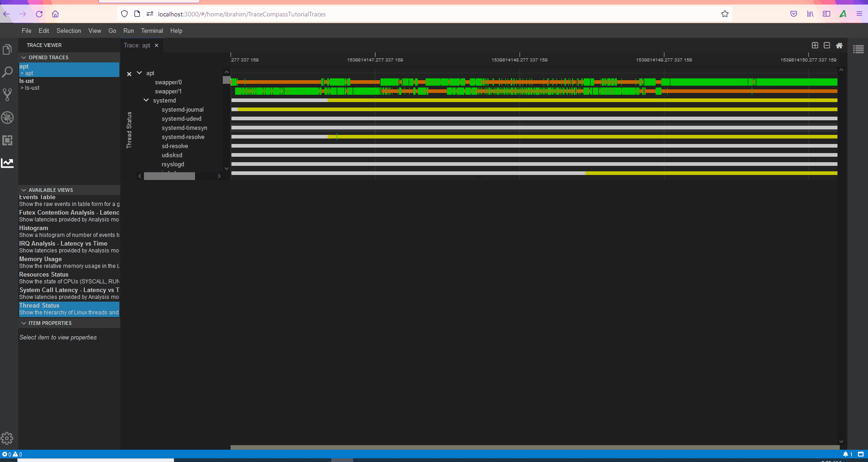Viewport: 868px width, 462px height.
Task: Close the Trace: apt tab
Action: tap(156, 45)
